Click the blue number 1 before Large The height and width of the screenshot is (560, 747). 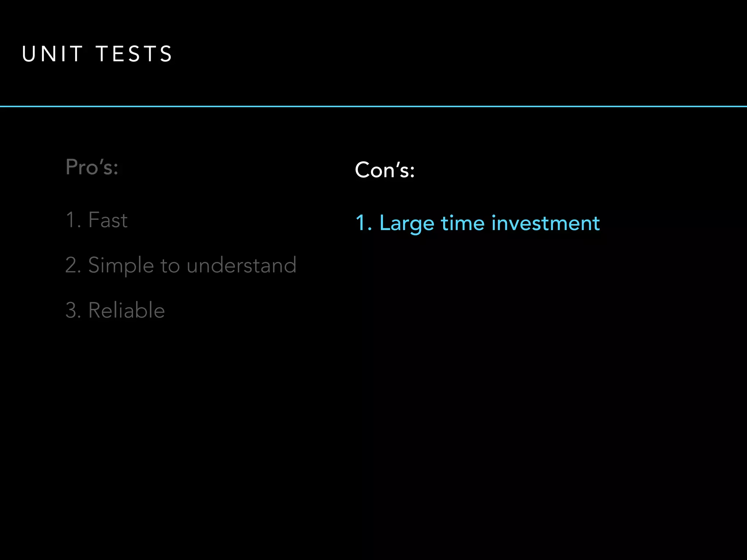[x=360, y=223]
